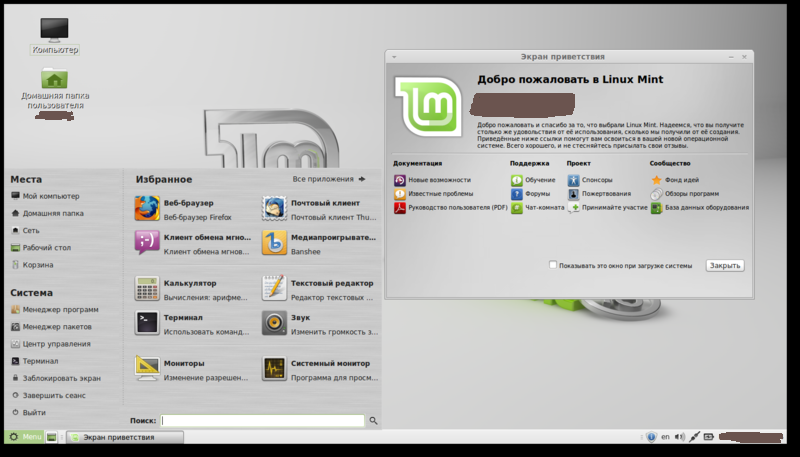Open the update shield tray icon

pos(651,437)
